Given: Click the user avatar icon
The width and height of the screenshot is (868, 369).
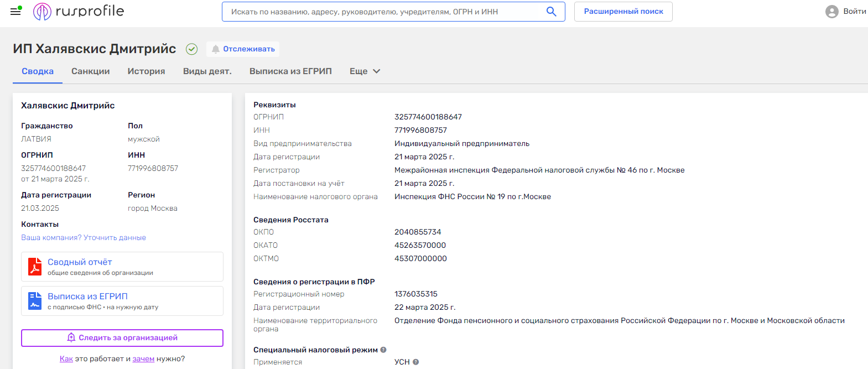Looking at the screenshot, I should 831,12.
